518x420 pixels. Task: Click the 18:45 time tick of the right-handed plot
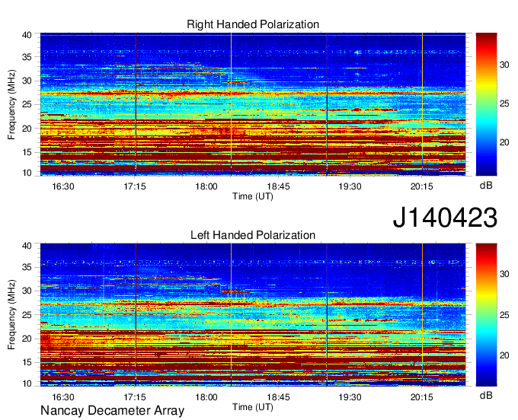pos(278,186)
